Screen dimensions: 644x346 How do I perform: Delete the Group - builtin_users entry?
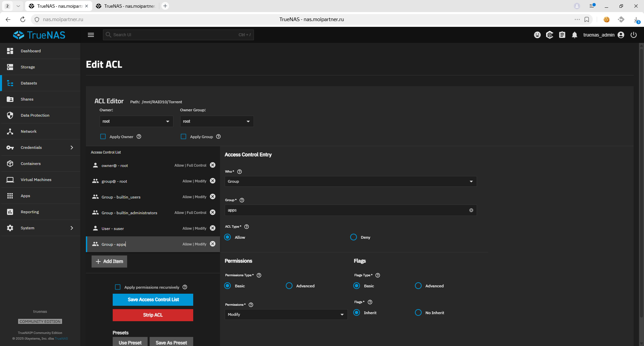coord(213,196)
